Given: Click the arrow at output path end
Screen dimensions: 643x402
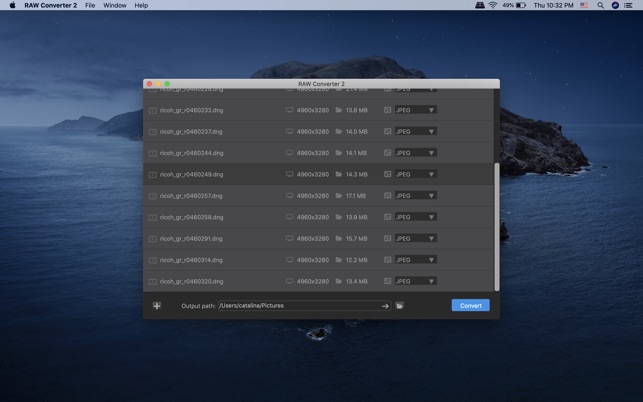Looking at the screenshot, I should (385, 306).
